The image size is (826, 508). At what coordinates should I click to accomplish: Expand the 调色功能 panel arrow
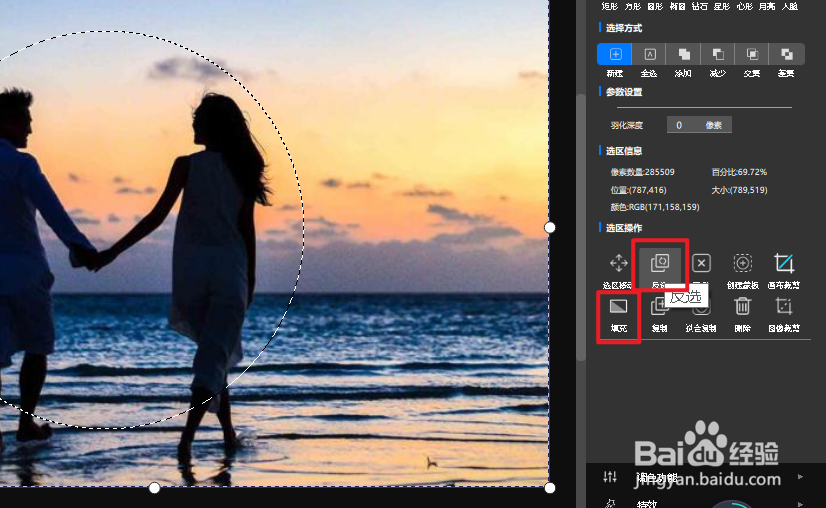(801, 476)
